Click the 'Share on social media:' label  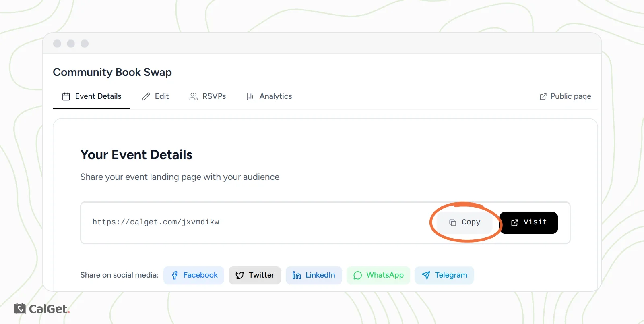pyautogui.click(x=119, y=275)
